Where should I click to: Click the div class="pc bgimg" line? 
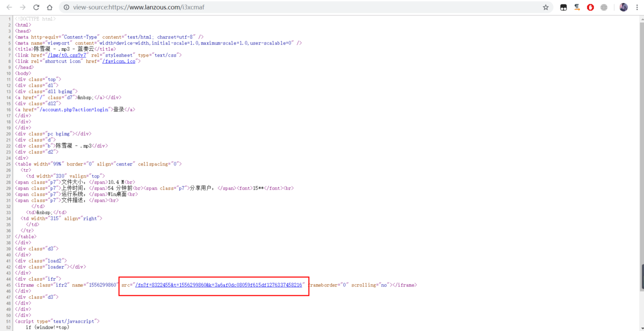pos(53,134)
